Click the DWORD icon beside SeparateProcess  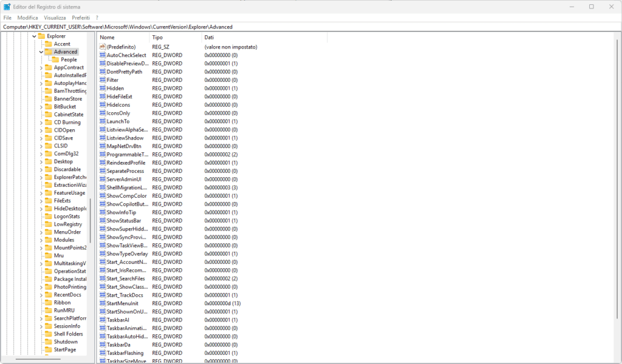coord(102,171)
